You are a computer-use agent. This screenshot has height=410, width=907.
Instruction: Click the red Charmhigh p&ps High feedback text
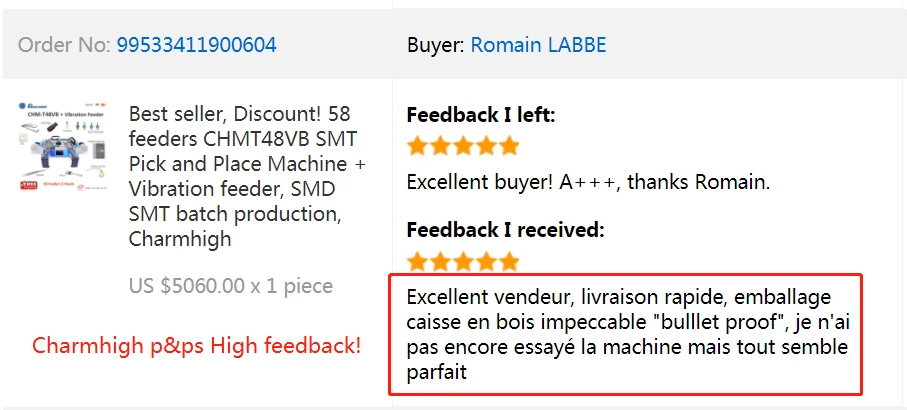[197, 346]
